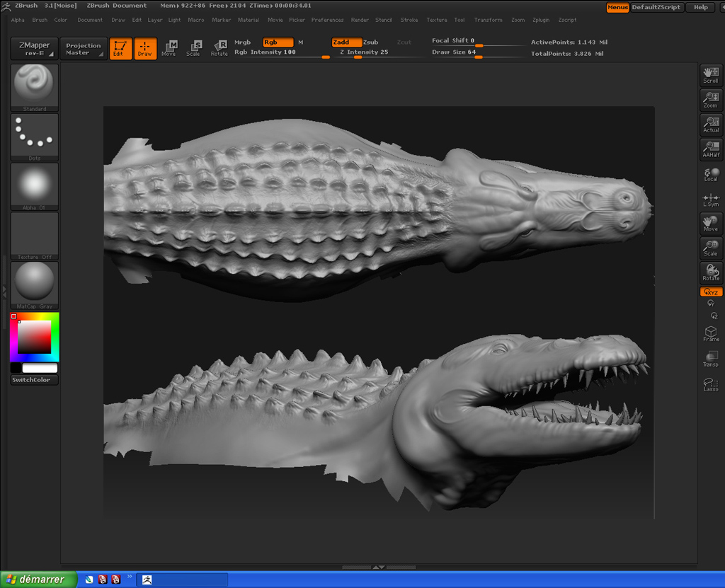Image resolution: width=725 pixels, height=588 pixels.
Task: Adjust the Draw Size slider
Action: 477,52
